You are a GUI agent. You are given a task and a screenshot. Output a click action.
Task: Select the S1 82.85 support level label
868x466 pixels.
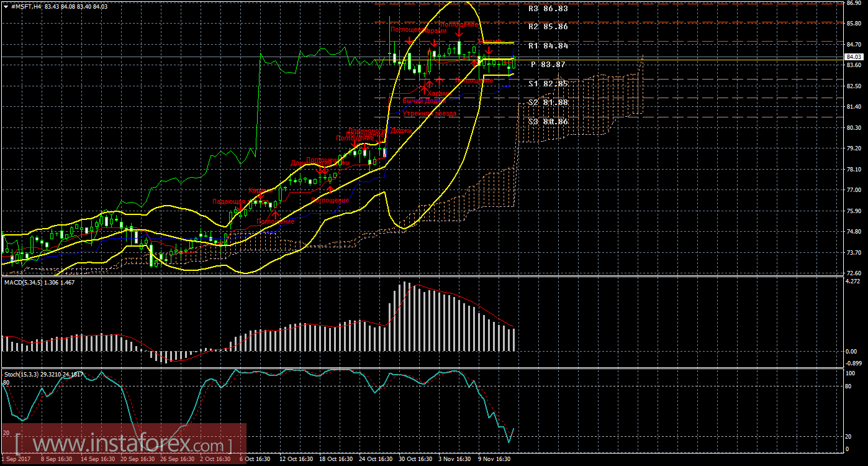click(x=548, y=84)
